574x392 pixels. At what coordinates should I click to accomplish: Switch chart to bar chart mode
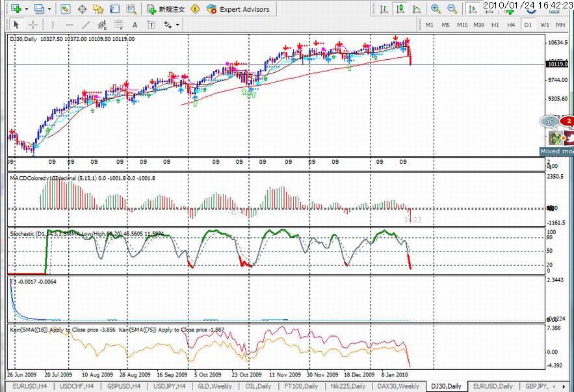pos(384,9)
